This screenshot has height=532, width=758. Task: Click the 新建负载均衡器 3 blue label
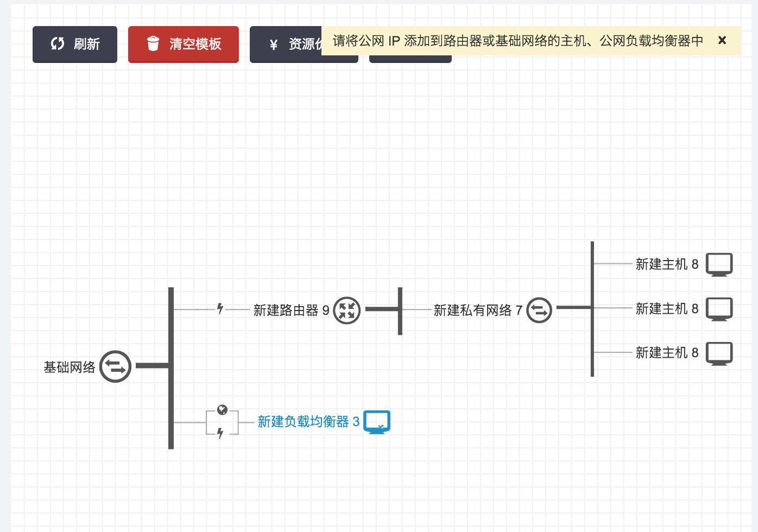[308, 422]
